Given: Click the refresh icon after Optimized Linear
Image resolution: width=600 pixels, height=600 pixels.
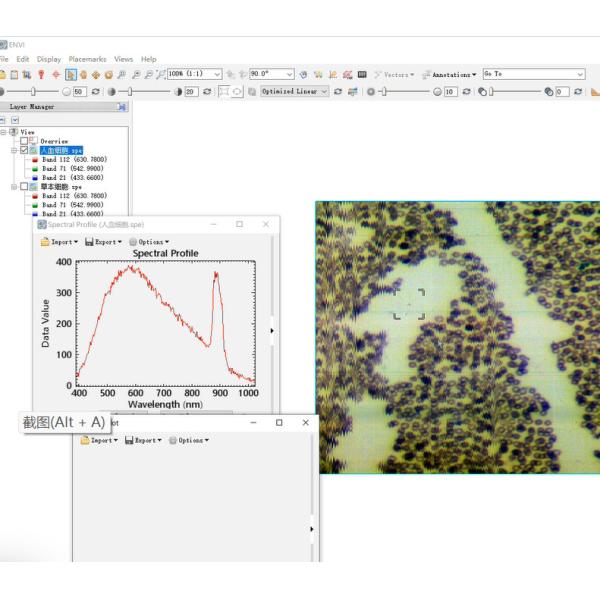Looking at the screenshot, I should pos(338,91).
